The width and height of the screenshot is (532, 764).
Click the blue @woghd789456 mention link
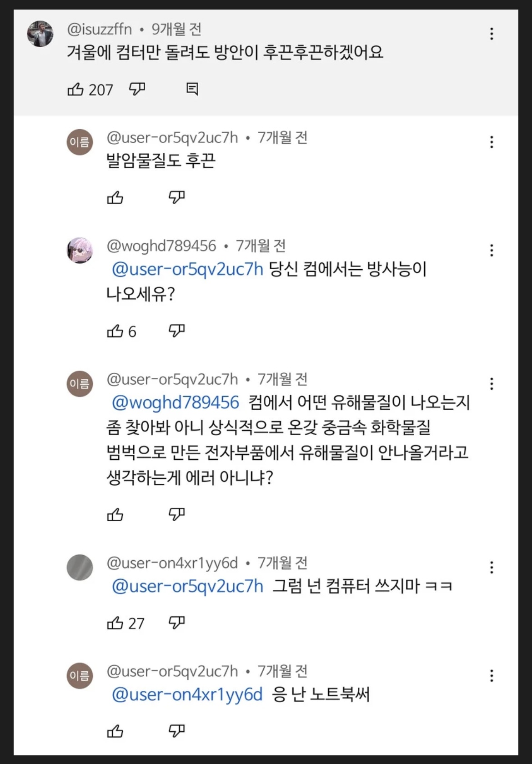click(176, 402)
